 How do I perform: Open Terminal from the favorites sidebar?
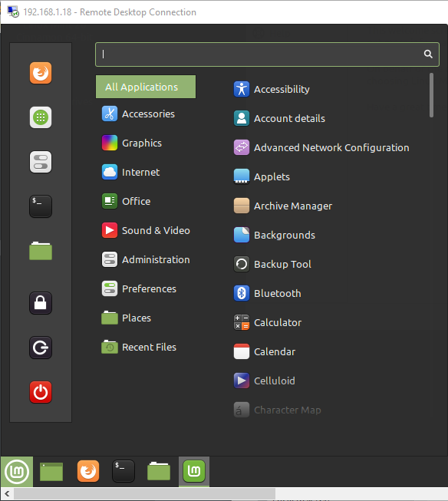41,206
